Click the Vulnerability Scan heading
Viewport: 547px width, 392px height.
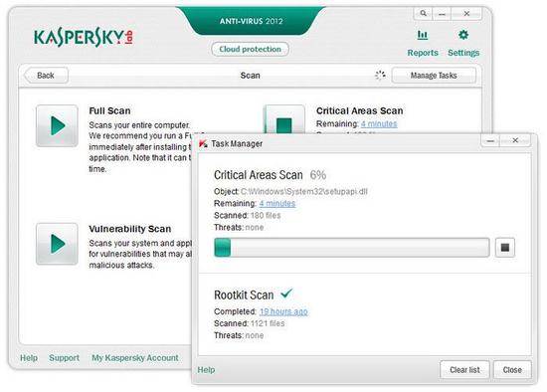tap(130, 229)
